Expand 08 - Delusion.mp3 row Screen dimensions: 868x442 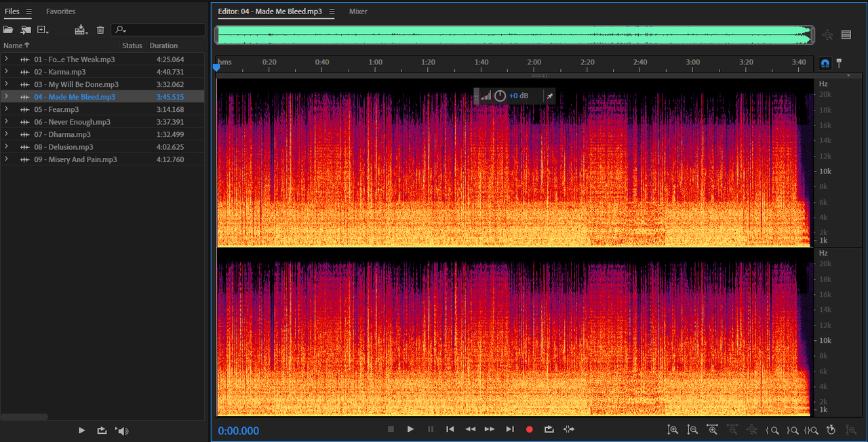tap(6, 146)
